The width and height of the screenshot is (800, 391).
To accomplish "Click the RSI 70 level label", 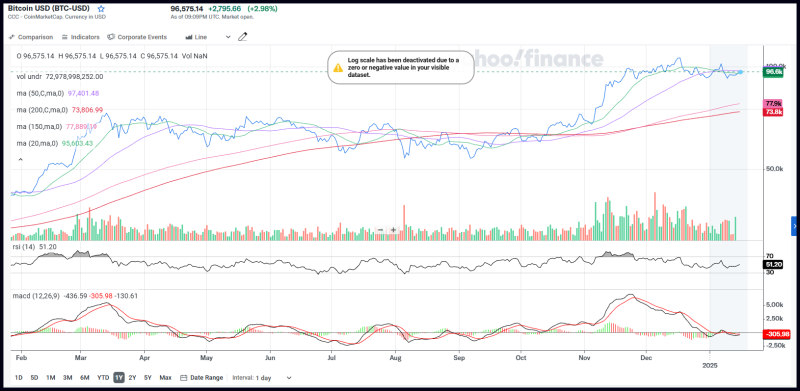I will click(770, 256).
